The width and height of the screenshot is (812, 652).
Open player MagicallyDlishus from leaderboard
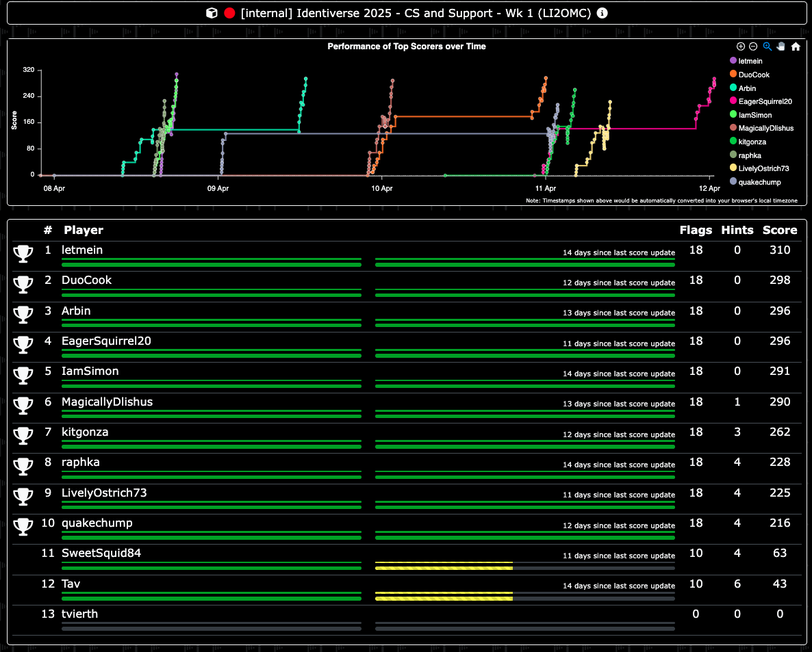tap(107, 402)
